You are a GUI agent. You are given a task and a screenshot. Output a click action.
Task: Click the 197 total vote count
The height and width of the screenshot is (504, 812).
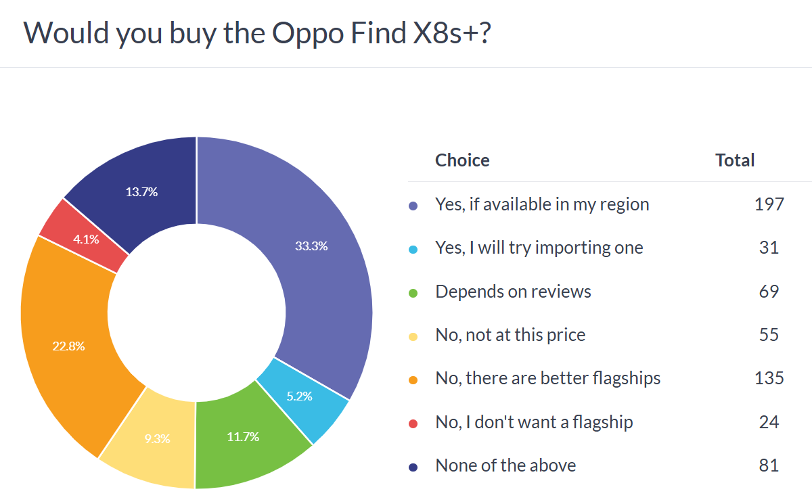click(769, 204)
